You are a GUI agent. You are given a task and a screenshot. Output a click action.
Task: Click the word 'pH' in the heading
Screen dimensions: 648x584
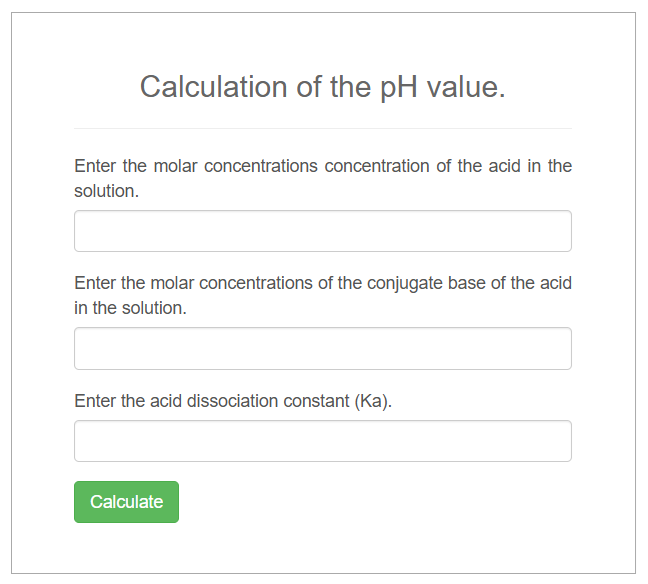coord(399,87)
